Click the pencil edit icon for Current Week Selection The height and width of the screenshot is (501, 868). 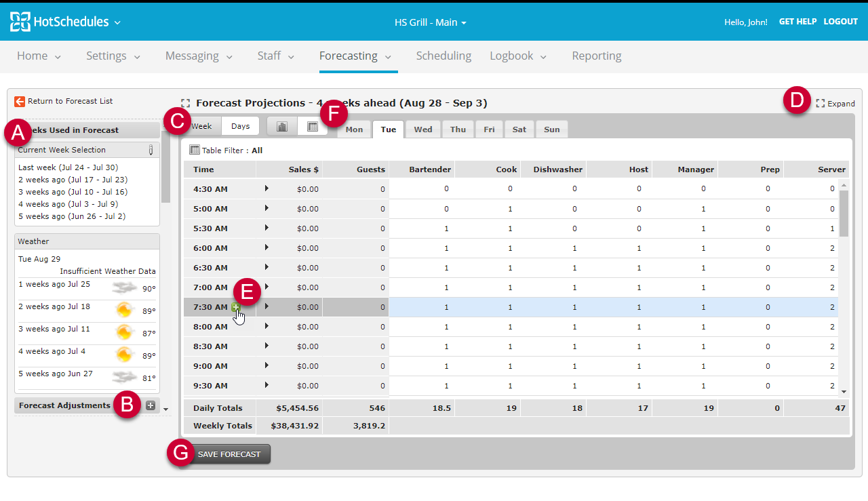(x=151, y=150)
